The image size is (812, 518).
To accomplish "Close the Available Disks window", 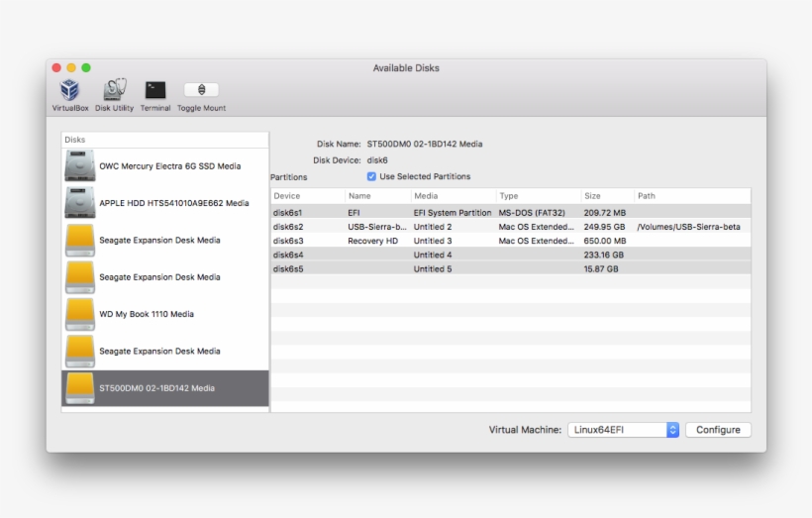I will tap(56, 68).
